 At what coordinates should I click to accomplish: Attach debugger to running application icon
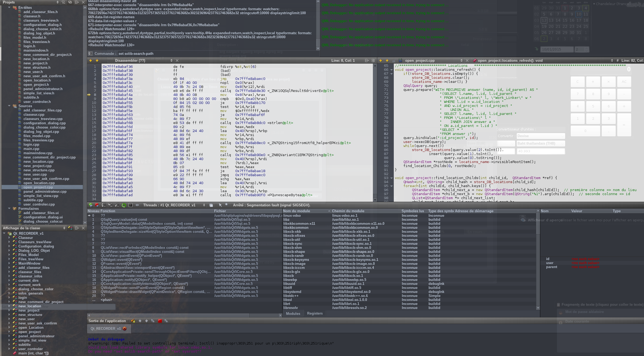166,321
